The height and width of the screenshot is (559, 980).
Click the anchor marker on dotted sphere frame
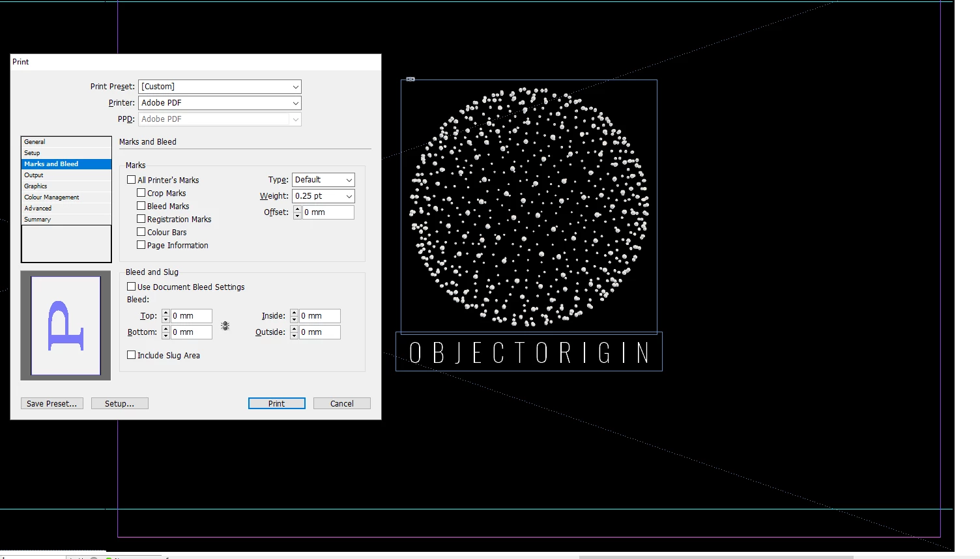(x=411, y=79)
